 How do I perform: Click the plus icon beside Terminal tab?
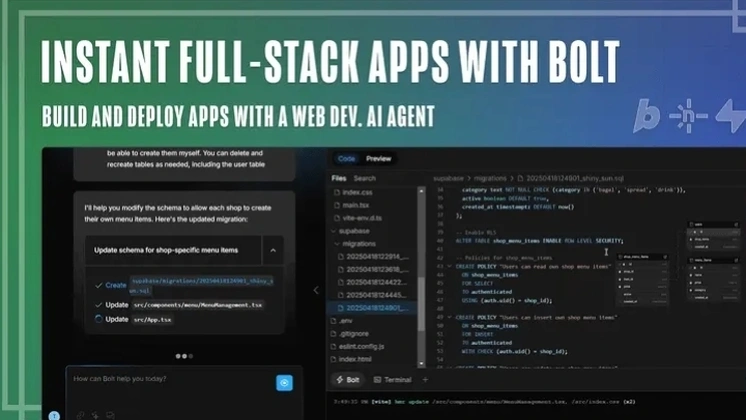pos(425,380)
